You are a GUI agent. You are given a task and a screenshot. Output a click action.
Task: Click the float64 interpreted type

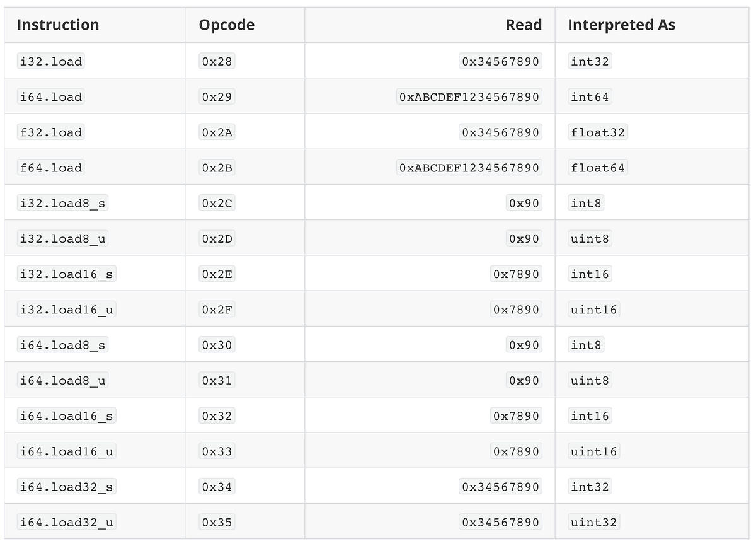coord(598,168)
